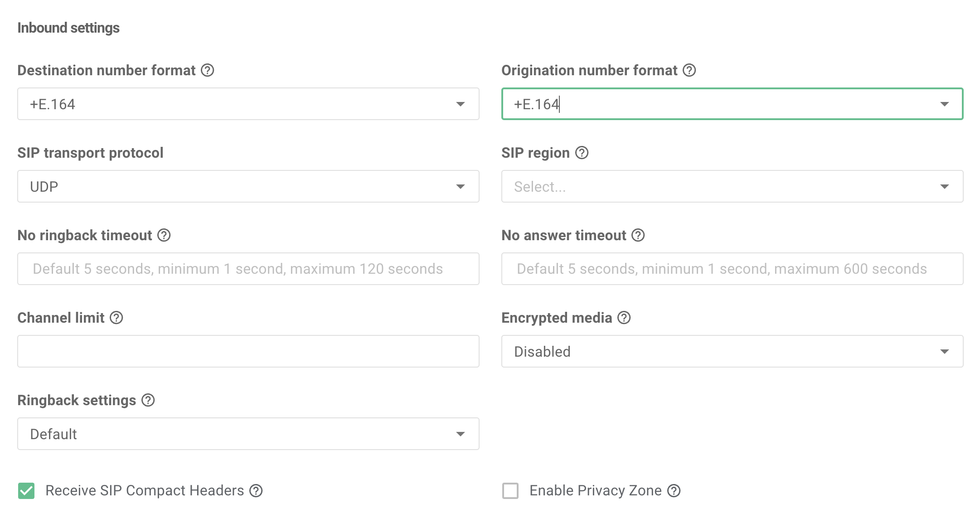The width and height of the screenshot is (980, 523).
Task: Click help icon for No answer timeout
Action: click(x=638, y=235)
